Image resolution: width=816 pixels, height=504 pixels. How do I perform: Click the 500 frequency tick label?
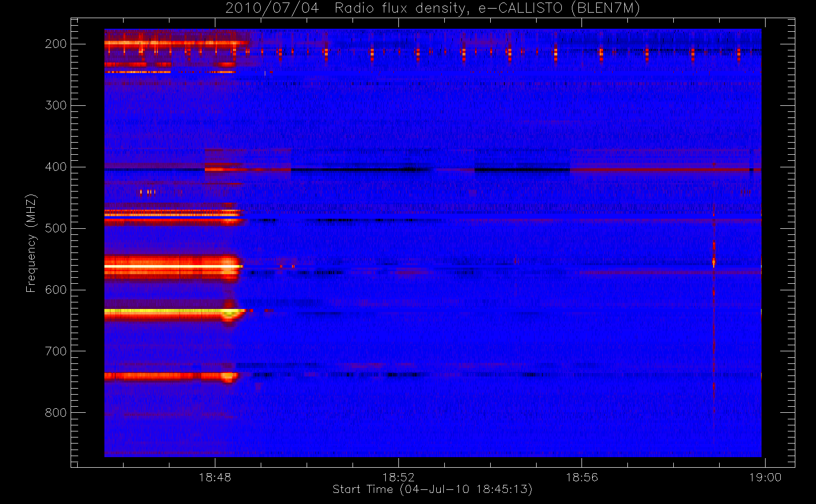coord(55,228)
